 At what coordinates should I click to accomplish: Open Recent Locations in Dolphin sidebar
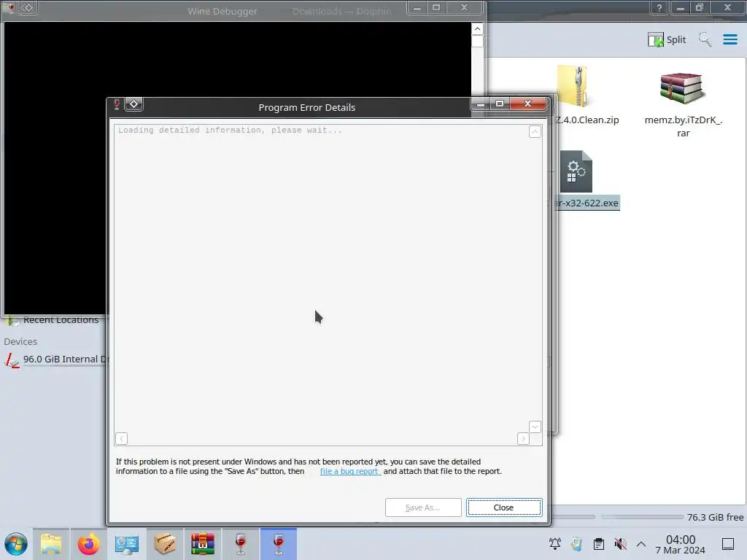pos(53,320)
